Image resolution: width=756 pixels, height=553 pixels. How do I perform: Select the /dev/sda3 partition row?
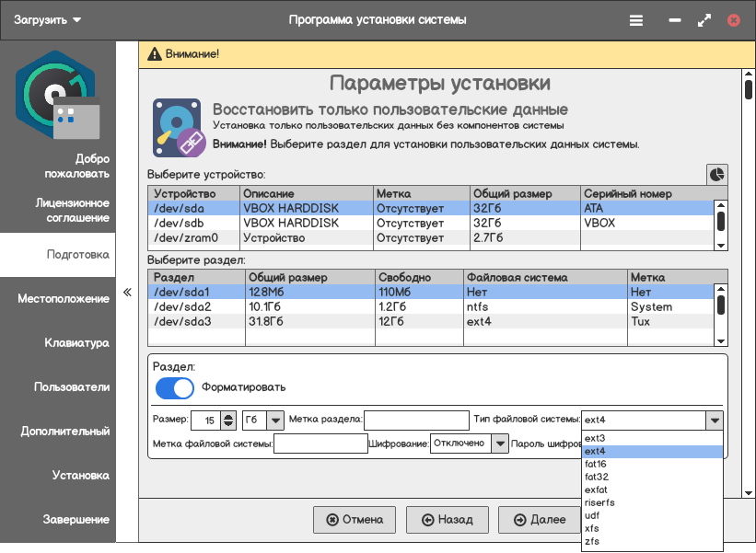pyautogui.click(x=182, y=321)
